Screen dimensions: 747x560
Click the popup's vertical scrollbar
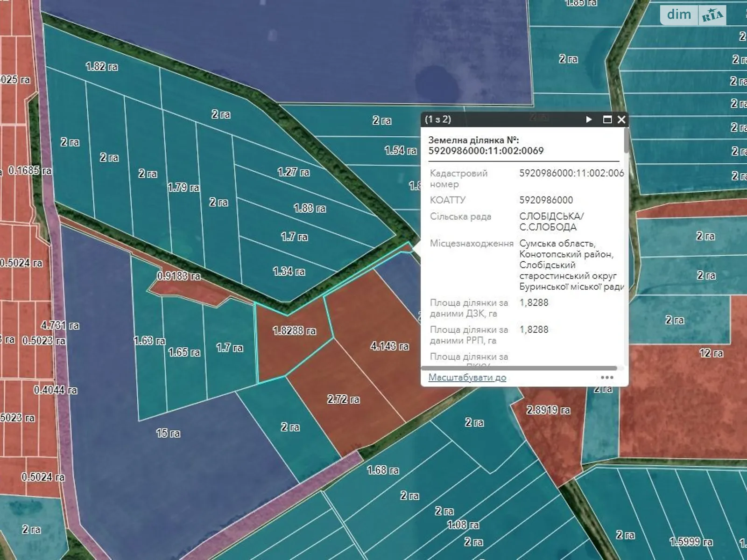click(x=626, y=140)
